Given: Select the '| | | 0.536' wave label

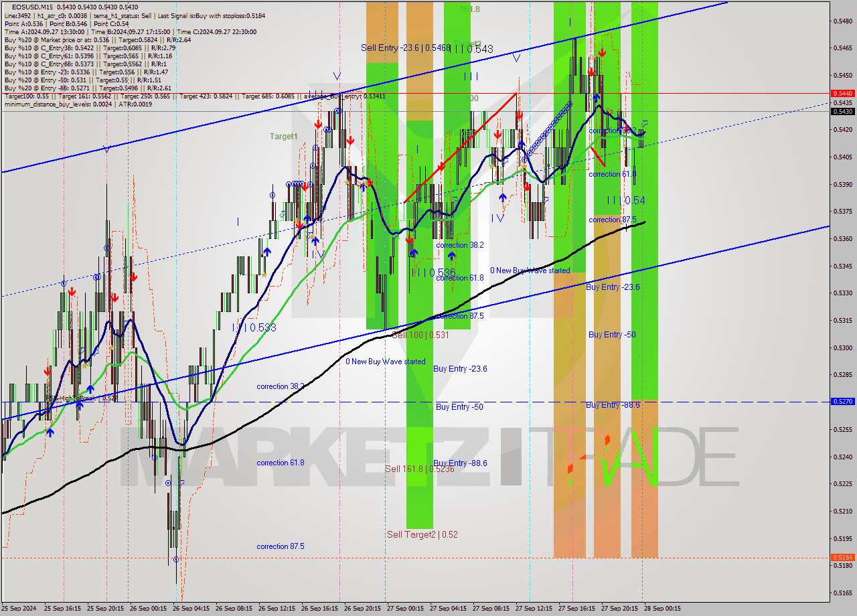Looking at the screenshot, I should click(433, 273).
